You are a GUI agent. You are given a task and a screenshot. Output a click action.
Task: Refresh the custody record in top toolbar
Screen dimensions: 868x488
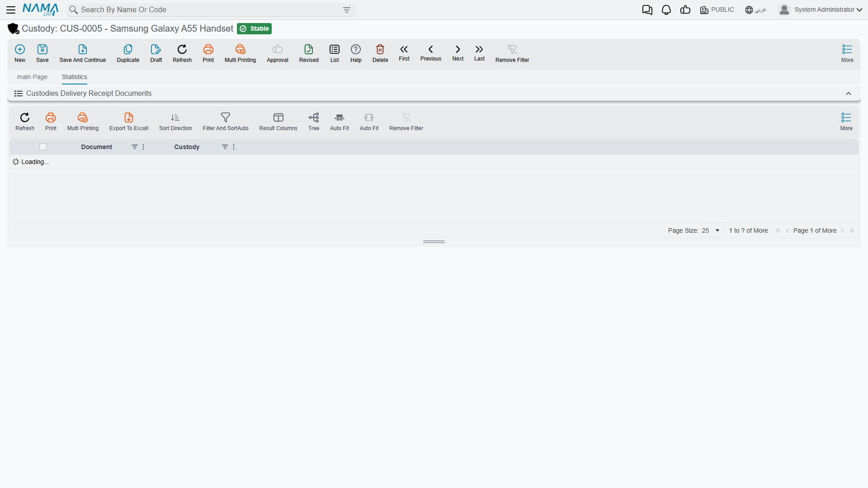coord(182,53)
